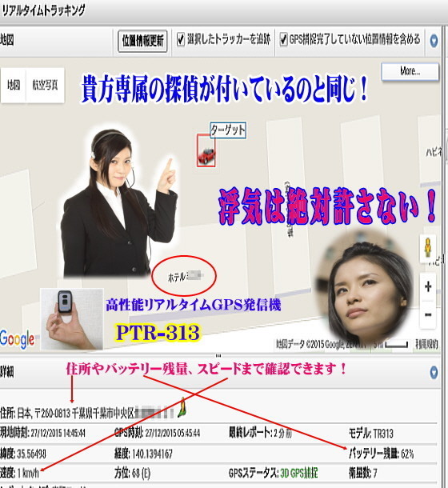Switch to 地図 map view

click(14, 85)
